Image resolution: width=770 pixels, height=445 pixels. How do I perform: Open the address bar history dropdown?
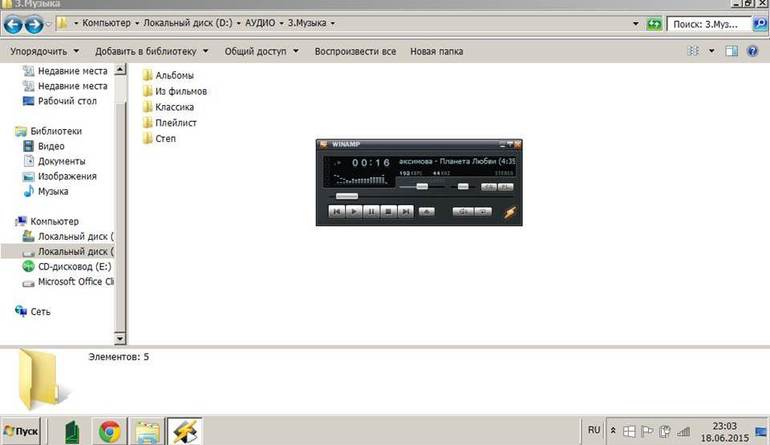point(635,24)
